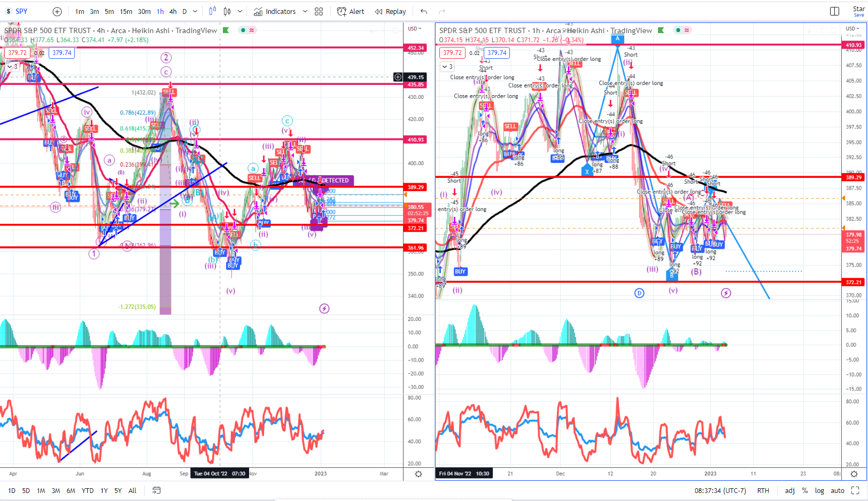Set date range to 5Y
868x501 pixels.
click(118, 490)
